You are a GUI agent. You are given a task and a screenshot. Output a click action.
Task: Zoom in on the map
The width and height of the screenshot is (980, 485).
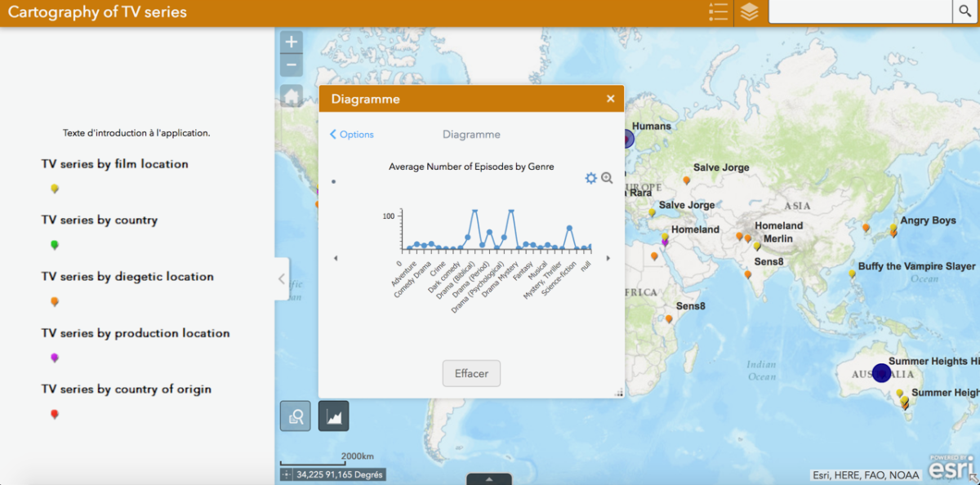pyautogui.click(x=292, y=42)
